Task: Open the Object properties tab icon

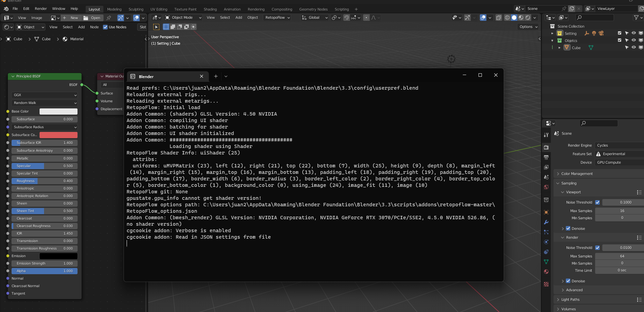Action: (546, 212)
